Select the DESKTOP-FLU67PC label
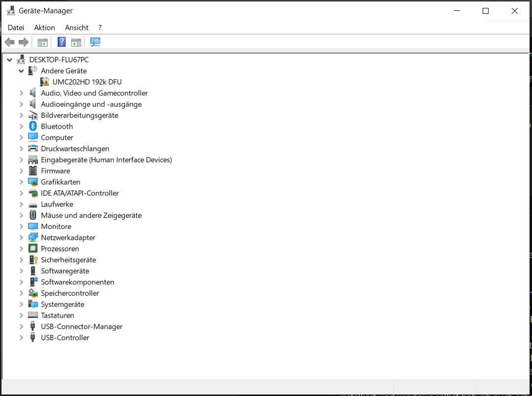The image size is (532, 396). (59, 60)
